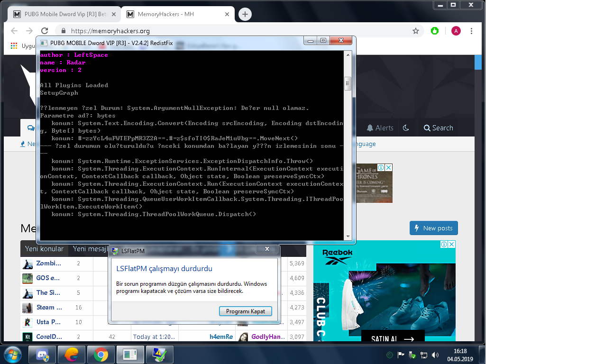
Task: Close the PUBG Mobile Dword Vip tab
Action: [x=113, y=14]
